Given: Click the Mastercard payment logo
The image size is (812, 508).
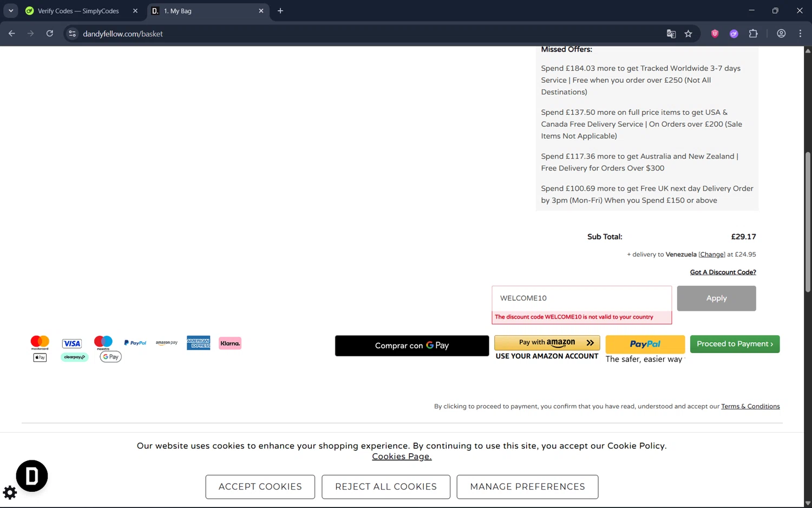Looking at the screenshot, I should coord(40,343).
